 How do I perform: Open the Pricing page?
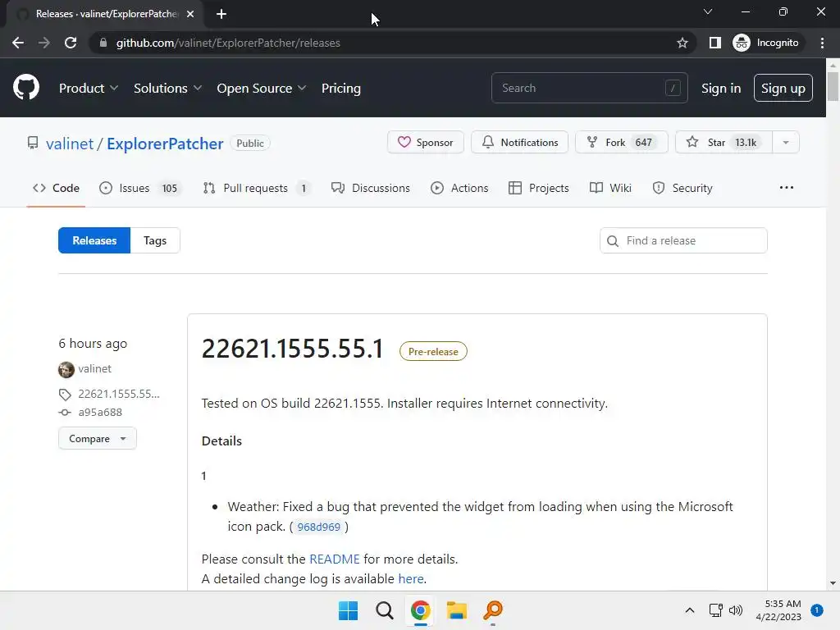[341, 89]
